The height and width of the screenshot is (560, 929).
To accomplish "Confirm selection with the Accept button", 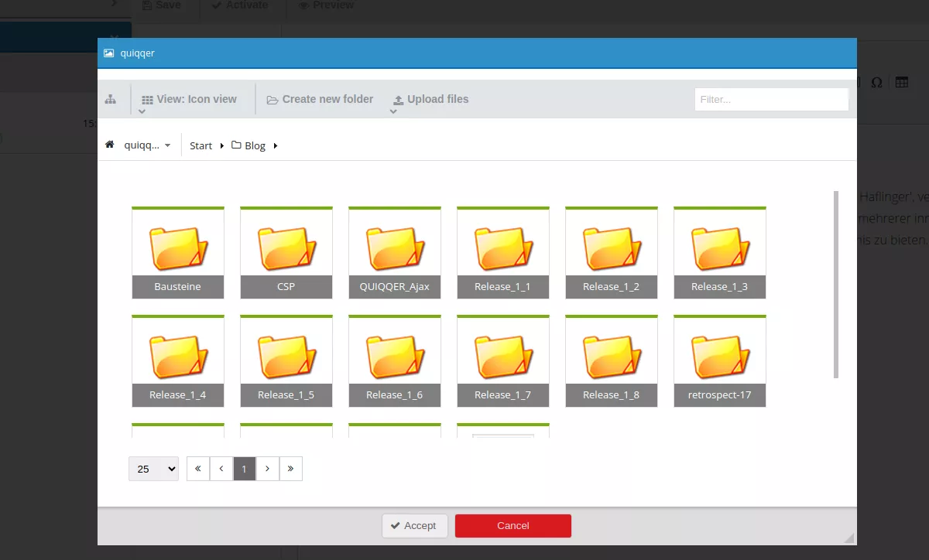I will click(x=414, y=526).
